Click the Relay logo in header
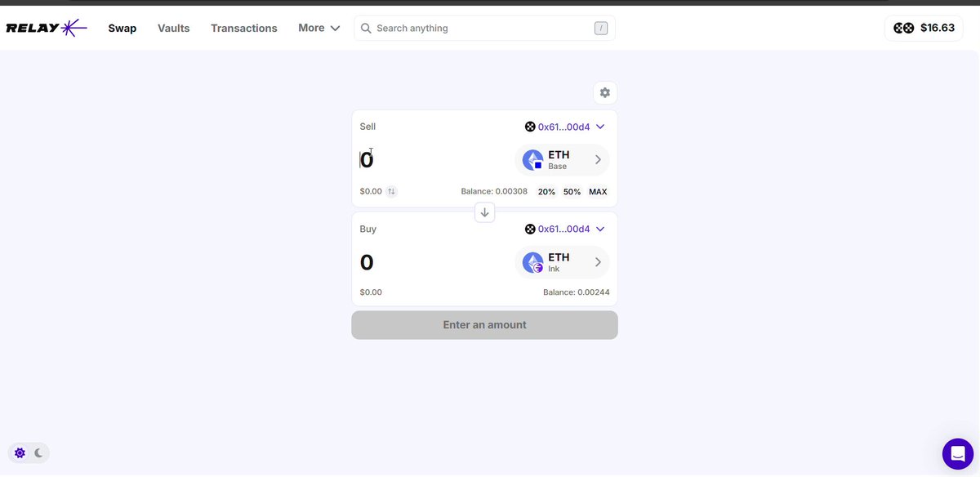This screenshot has height=477, width=980. pyautogui.click(x=47, y=29)
